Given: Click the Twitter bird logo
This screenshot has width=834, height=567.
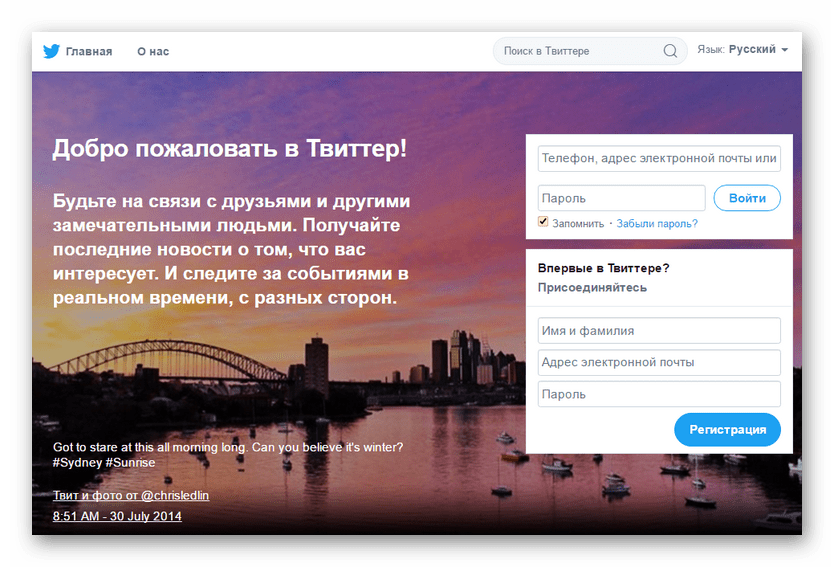Looking at the screenshot, I should coord(51,51).
